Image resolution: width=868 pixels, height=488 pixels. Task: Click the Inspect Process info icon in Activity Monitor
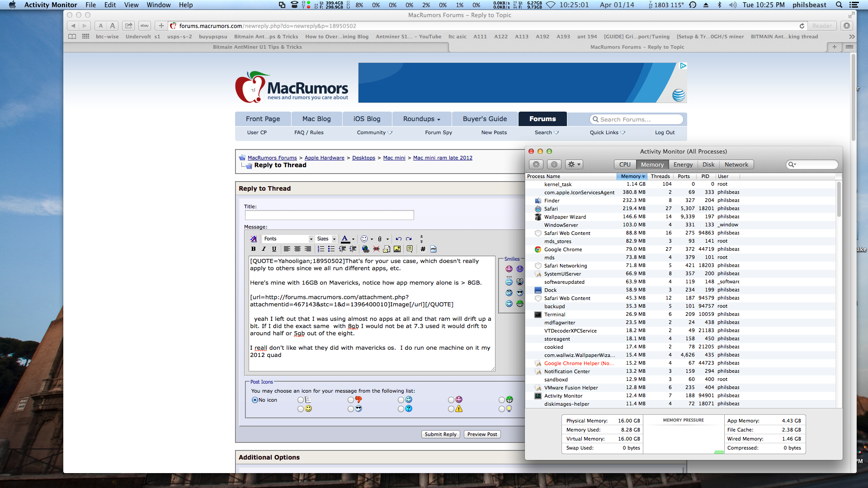(x=554, y=164)
